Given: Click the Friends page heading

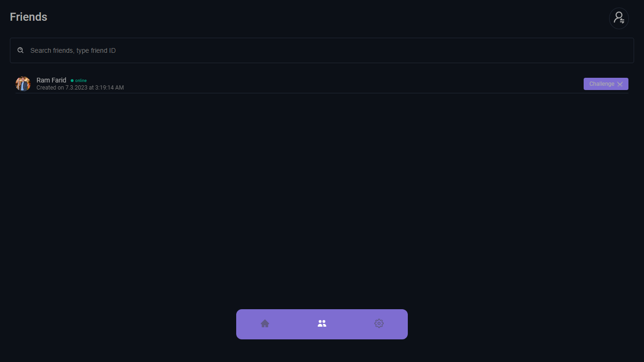Looking at the screenshot, I should click(x=29, y=17).
